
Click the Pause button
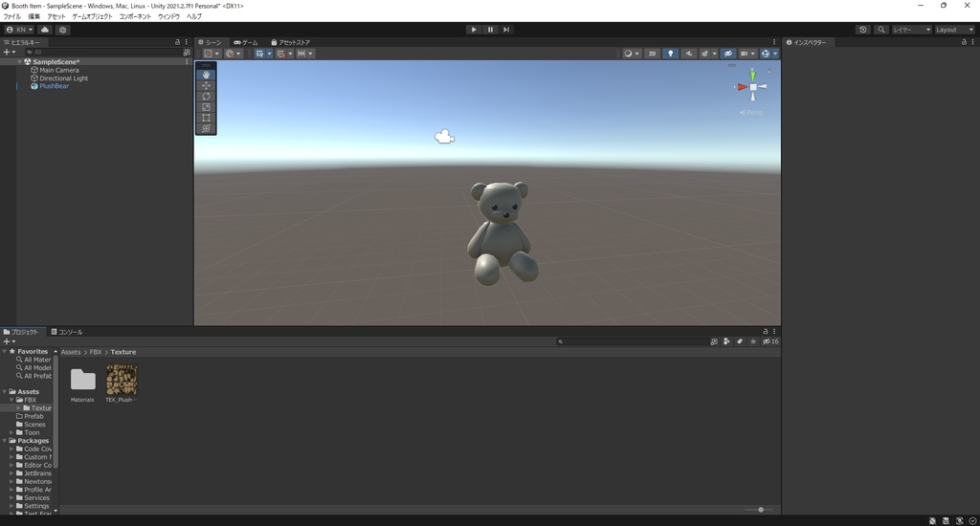(x=490, y=30)
